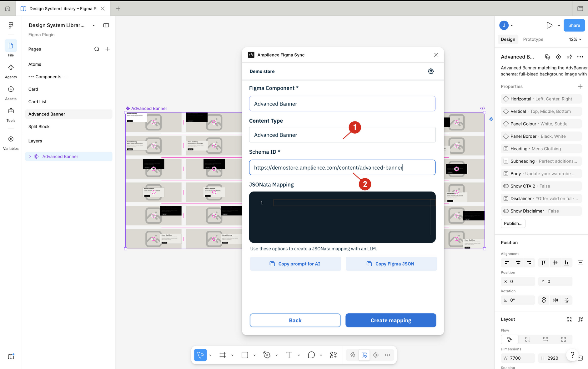Select the Text tool
588x369 pixels.
tap(289, 355)
